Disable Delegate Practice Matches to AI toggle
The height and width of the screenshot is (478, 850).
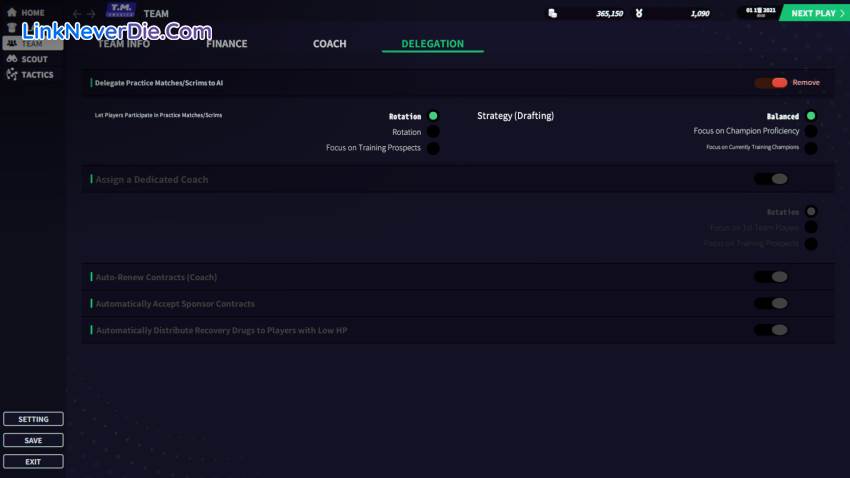coord(771,83)
